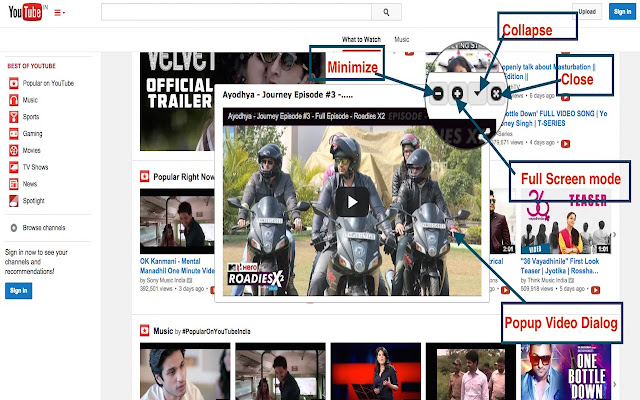The height and width of the screenshot is (400, 640).
Task: Open BEST OF YOUTUBE heading link
Action: tap(31, 66)
